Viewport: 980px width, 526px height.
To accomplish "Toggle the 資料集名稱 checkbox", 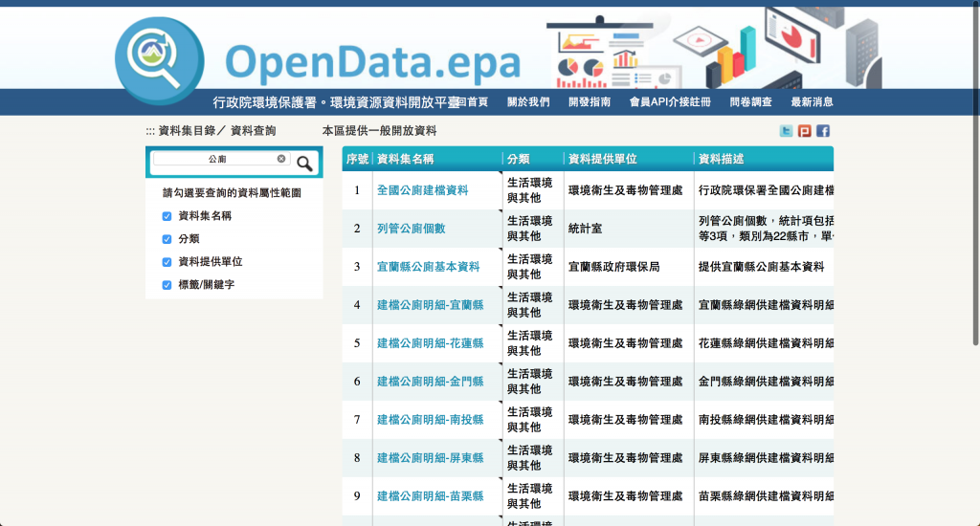I will click(x=167, y=216).
